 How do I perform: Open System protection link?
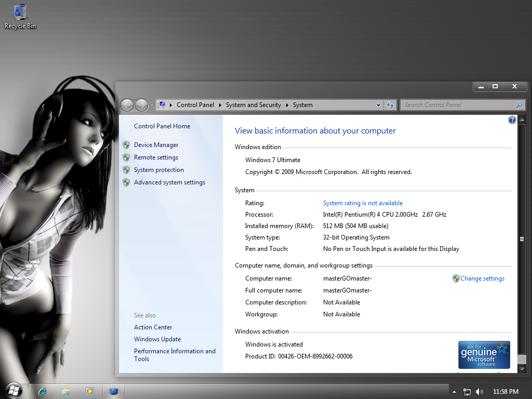tap(159, 170)
